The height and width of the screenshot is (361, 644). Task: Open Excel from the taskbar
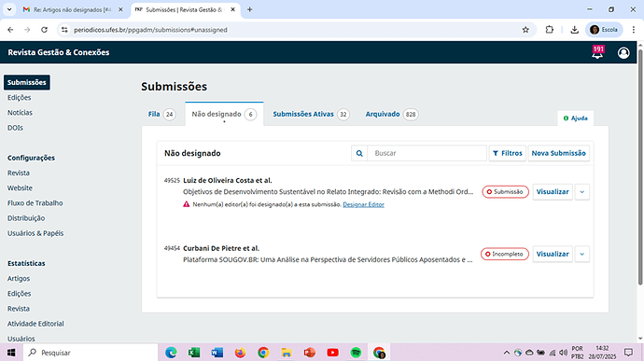[x=194, y=353]
